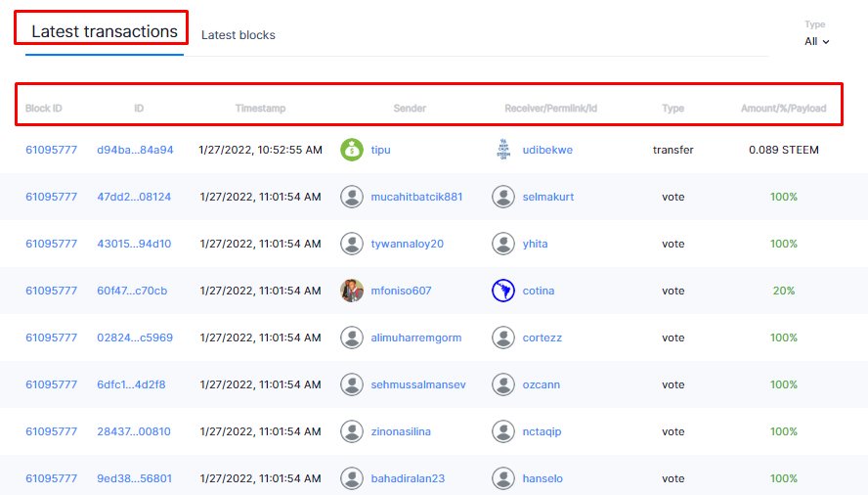Open block 61095777 in the tipu row
Viewport: 868px width, 495px height.
51,150
